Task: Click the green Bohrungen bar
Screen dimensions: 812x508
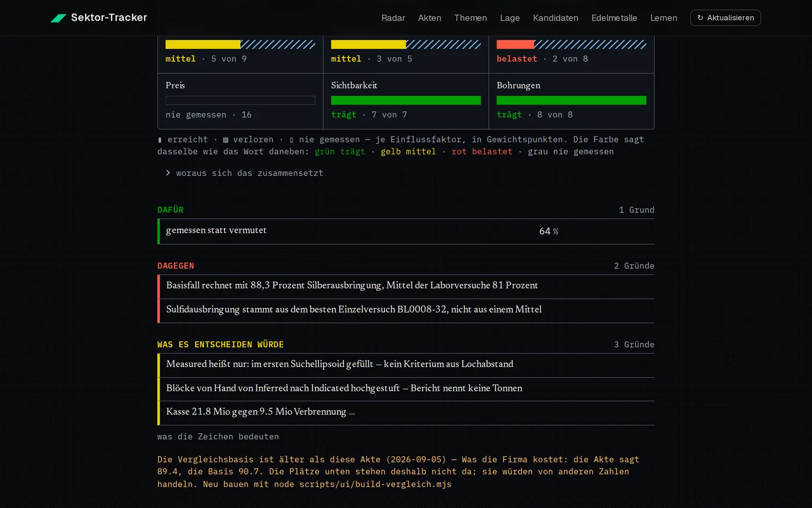Action: pyautogui.click(x=571, y=100)
